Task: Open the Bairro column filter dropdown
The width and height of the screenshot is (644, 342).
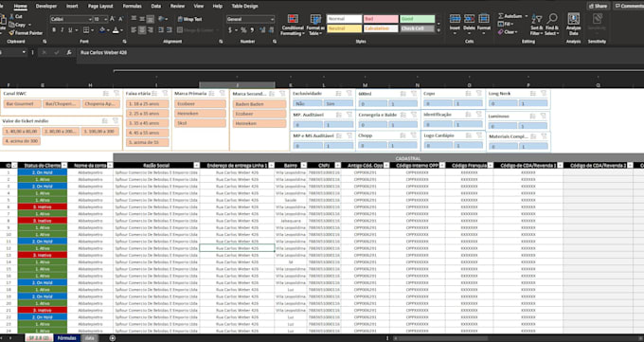Action: [x=303, y=165]
